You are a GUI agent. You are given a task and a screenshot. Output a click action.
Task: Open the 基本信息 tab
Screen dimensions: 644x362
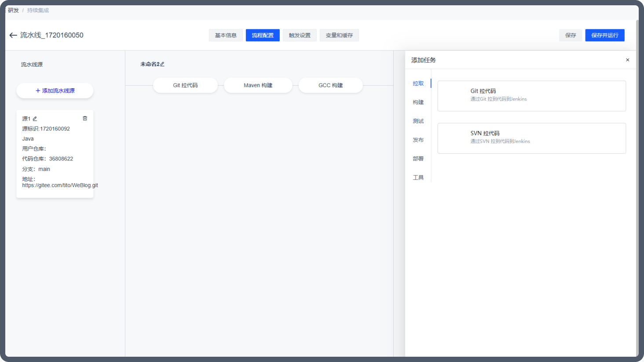click(x=226, y=35)
